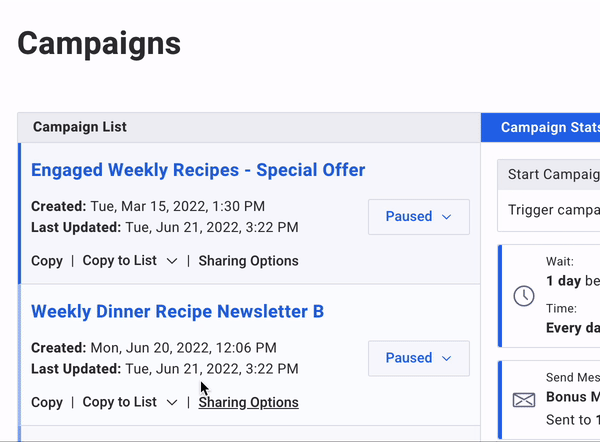Click Copy under Weekly Dinner Recipe Newsletter B
Screen dimensions: 600x442
coord(47,403)
